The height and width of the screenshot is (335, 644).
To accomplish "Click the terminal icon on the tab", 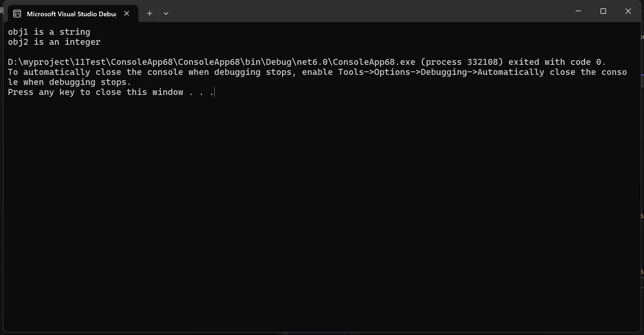I will click(17, 14).
